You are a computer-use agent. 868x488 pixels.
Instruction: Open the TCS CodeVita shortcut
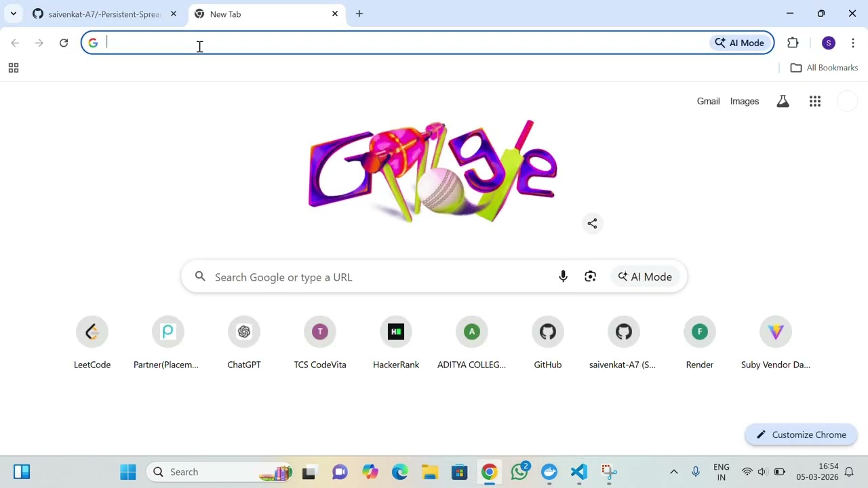tap(320, 343)
